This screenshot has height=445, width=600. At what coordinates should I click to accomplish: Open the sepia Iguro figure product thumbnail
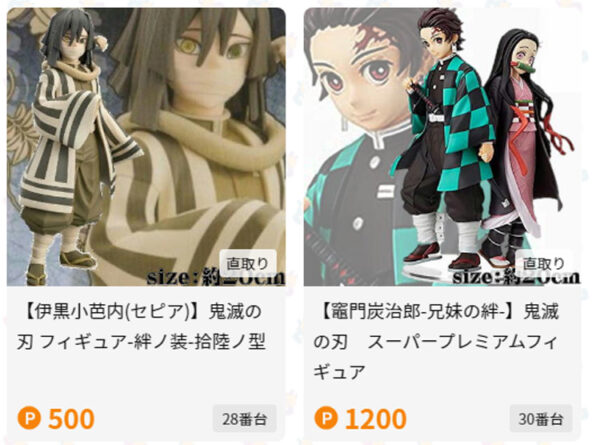(146, 147)
